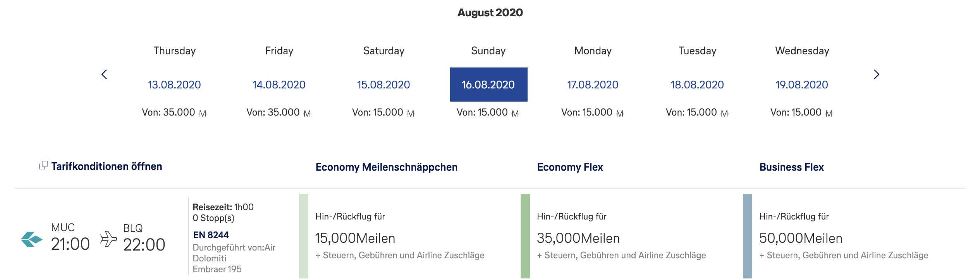Click miles symbol under Wednesday 19.08.2020
Viewport: 980px width, 280px height.
829,114
